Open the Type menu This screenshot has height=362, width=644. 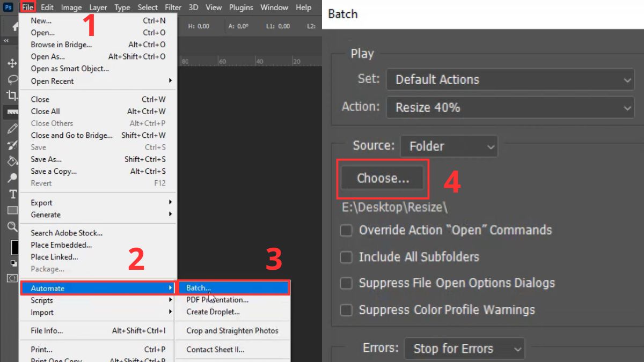(122, 8)
